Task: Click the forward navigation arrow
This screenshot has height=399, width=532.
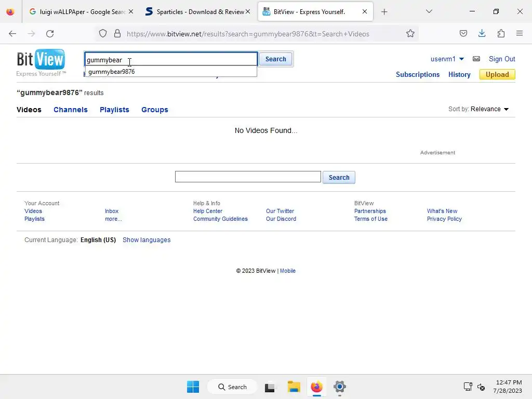Action: [31, 34]
